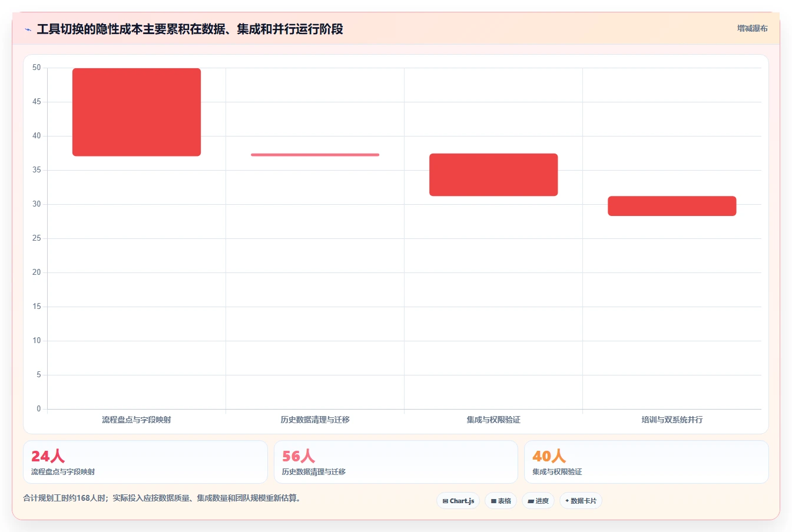Click the chart title 工具切换的隐性成本
This screenshot has height=532, width=792.
click(x=190, y=29)
